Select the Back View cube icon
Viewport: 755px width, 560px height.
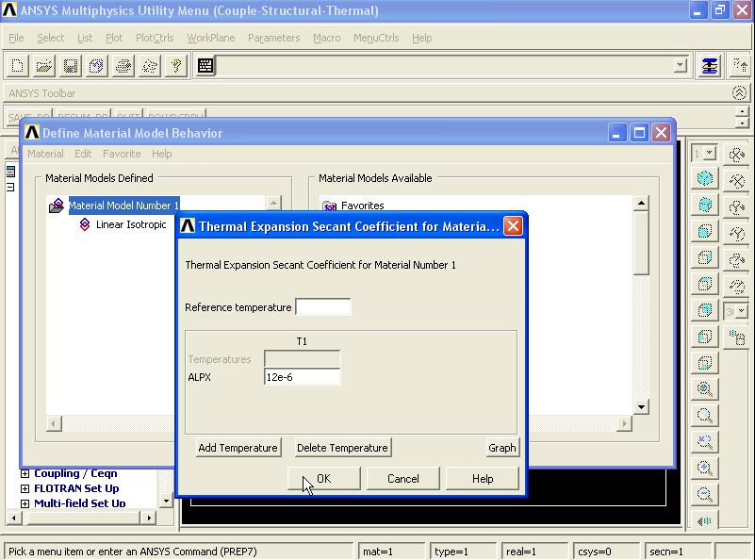pyautogui.click(x=705, y=309)
